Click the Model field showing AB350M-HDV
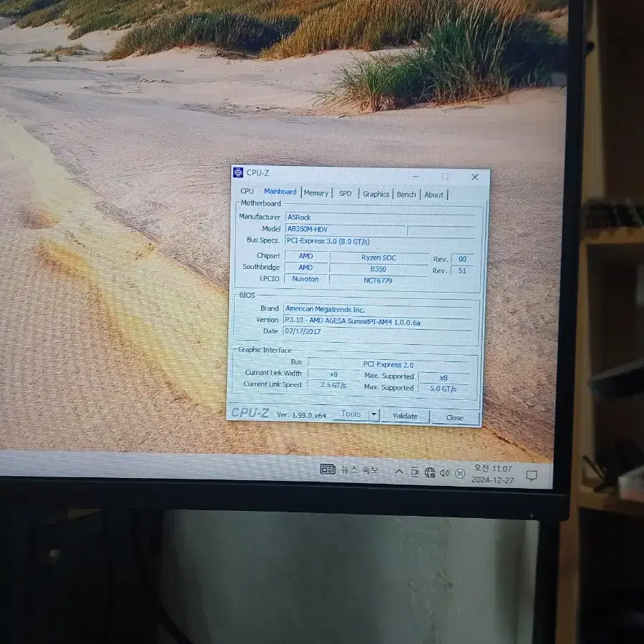Screen dimensions: 644x644 point(345,230)
